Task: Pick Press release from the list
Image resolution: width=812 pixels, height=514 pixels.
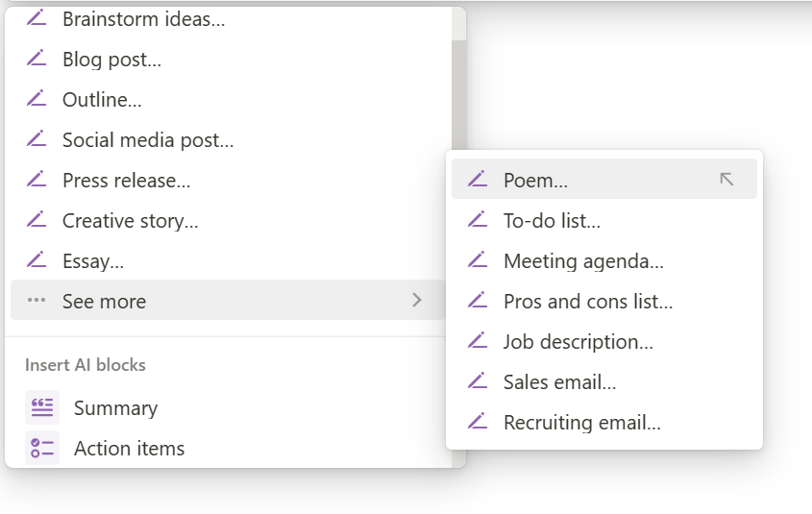Action: [x=126, y=180]
